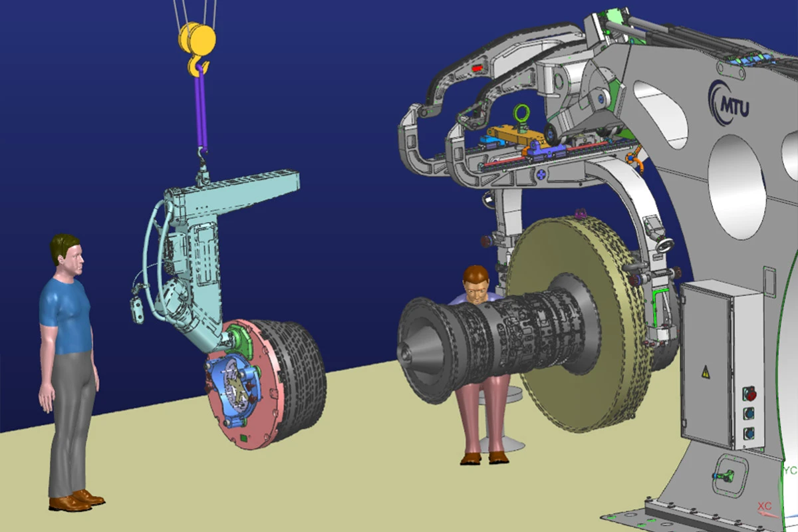Select the green lifting eye bolt
This screenshot has height=532, width=798.
click(x=521, y=114)
